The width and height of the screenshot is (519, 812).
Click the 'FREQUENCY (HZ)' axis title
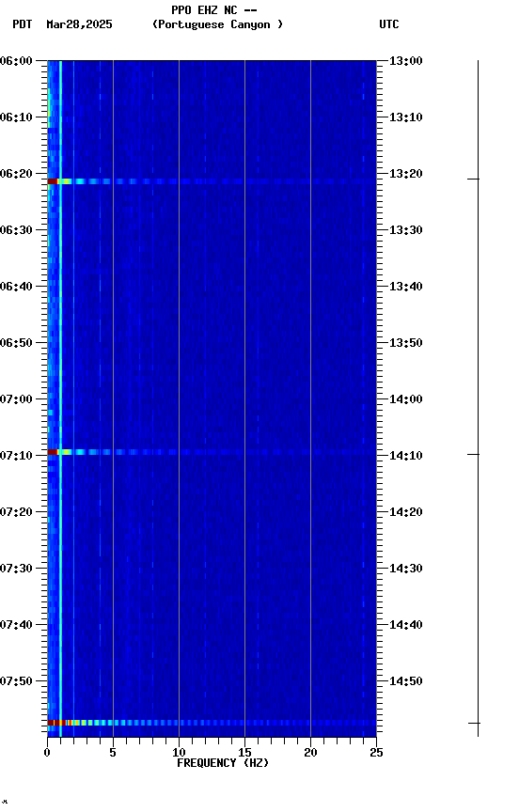[x=223, y=763]
